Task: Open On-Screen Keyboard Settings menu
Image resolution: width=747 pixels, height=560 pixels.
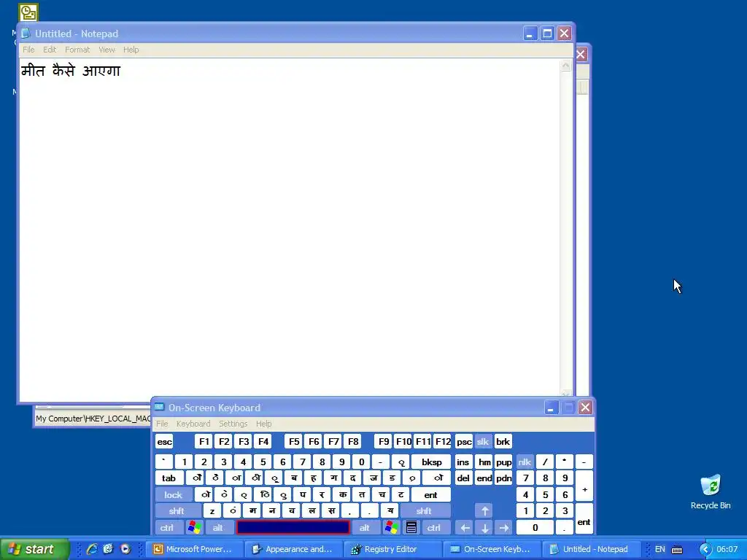Action: pos(233,424)
